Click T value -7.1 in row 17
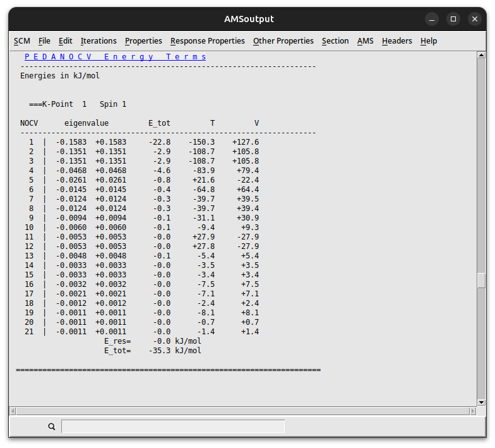 coord(206,294)
